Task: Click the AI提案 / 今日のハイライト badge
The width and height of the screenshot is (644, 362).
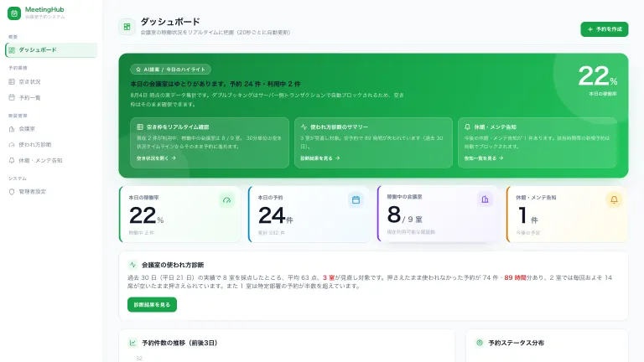Action: 170,70
